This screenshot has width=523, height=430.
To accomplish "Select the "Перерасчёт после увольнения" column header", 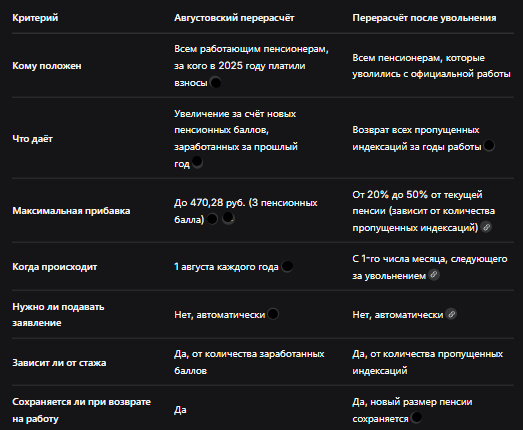I will pyautogui.click(x=424, y=18).
